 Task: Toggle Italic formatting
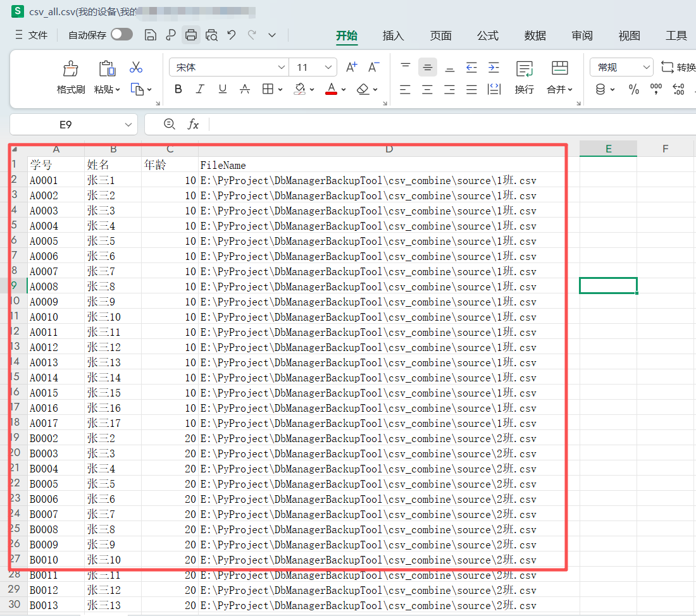tap(200, 89)
